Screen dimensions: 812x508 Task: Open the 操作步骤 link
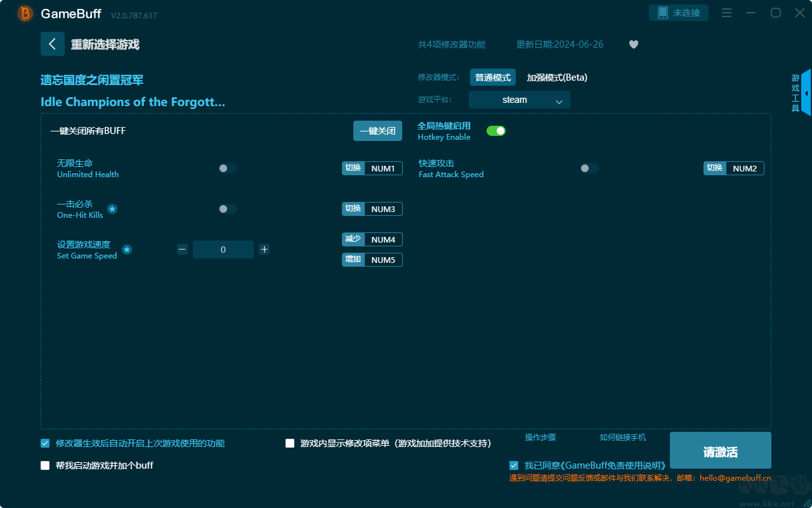pos(540,438)
